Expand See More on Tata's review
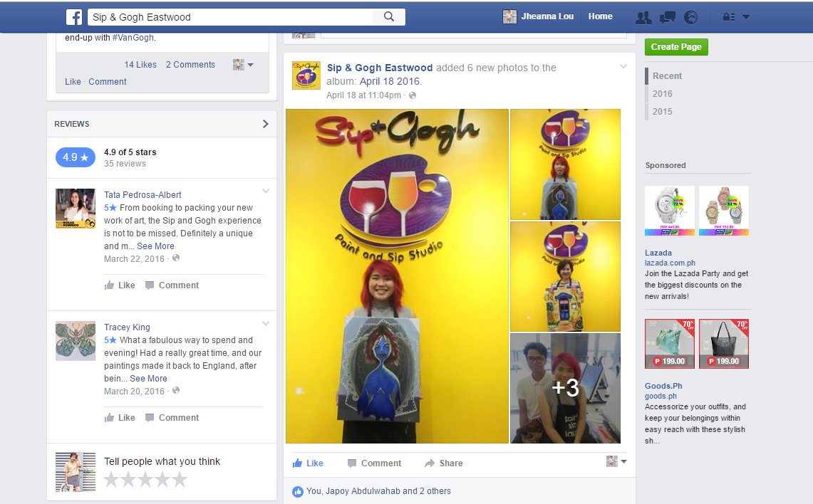The height and width of the screenshot is (504, 813). (x=155, y=246)
